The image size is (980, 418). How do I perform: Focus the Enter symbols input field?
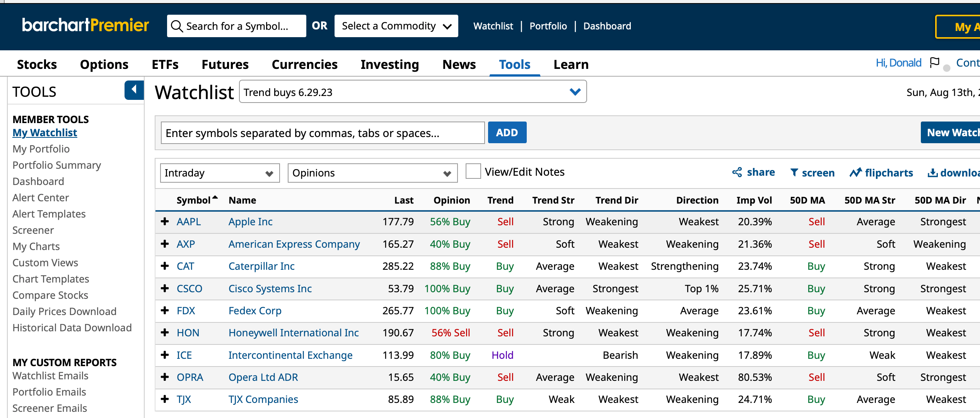pos(323,133)
